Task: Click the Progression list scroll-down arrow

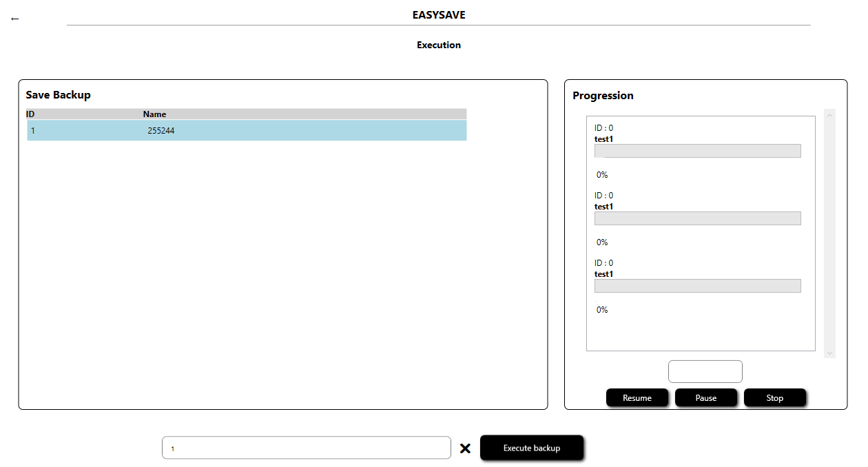Action: [829, 353]
